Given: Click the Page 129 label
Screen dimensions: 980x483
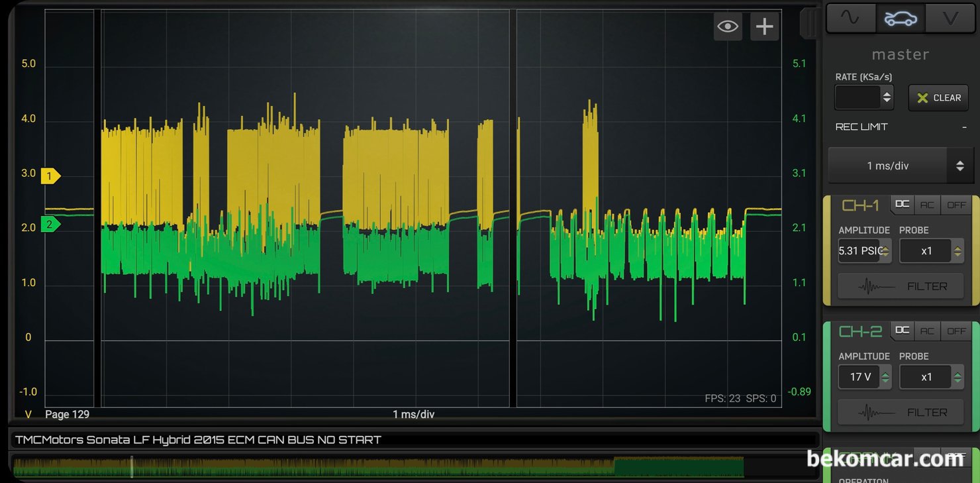Looking at the screenshot, I should (x=67, y=414).
